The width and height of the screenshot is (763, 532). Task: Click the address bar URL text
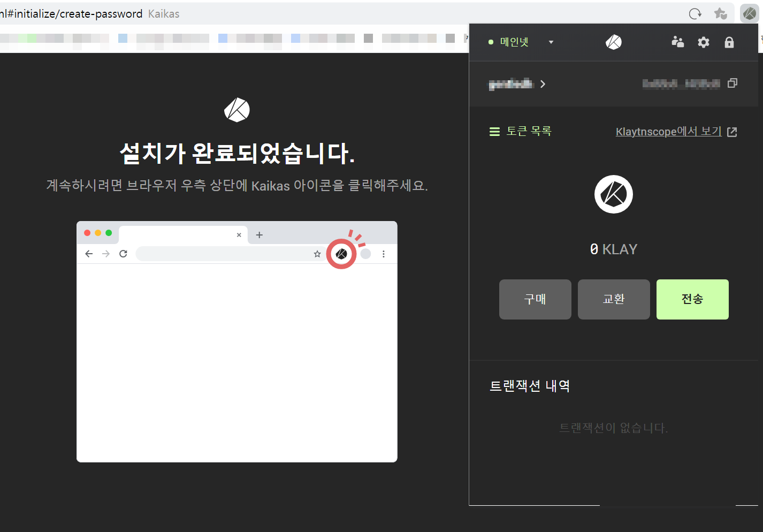[x=71, y=14]
